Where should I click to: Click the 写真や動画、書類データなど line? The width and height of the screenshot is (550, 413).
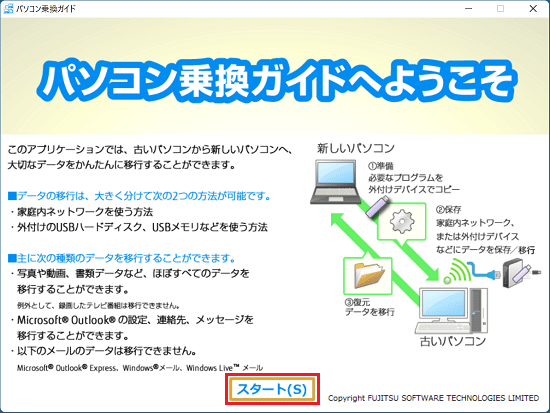click(x=130, y=273)
